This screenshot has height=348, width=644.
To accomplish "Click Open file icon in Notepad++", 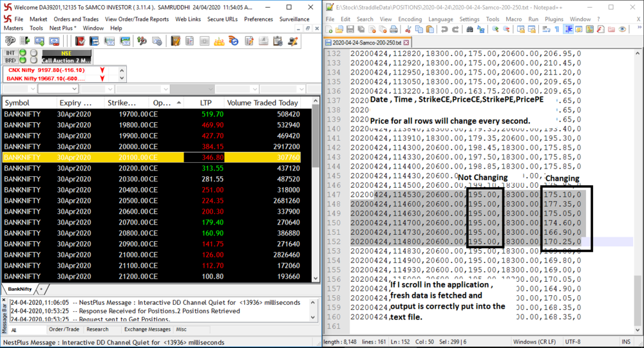I will 339,29.
